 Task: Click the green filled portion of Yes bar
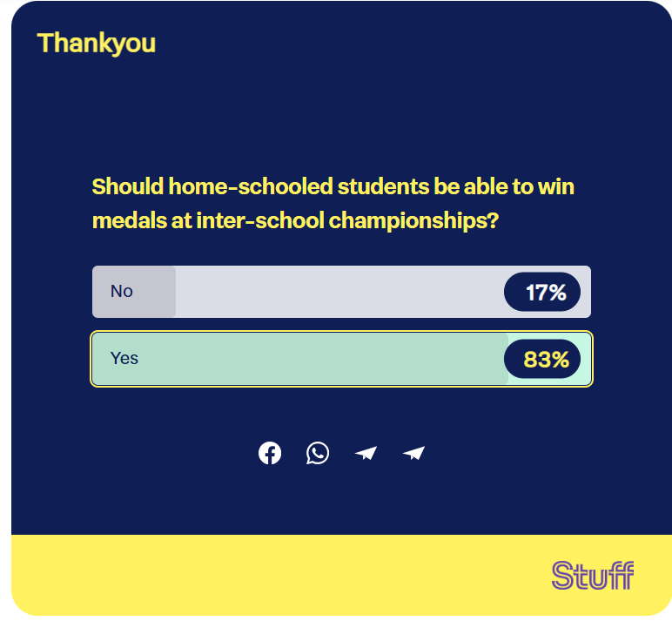(300, 359)
